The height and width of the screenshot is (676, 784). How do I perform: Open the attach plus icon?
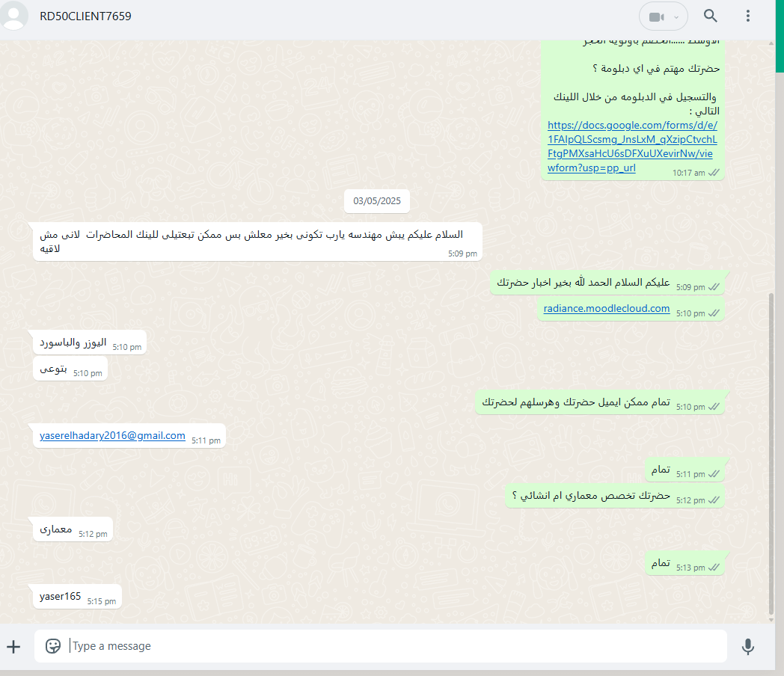tap(13, 647)
